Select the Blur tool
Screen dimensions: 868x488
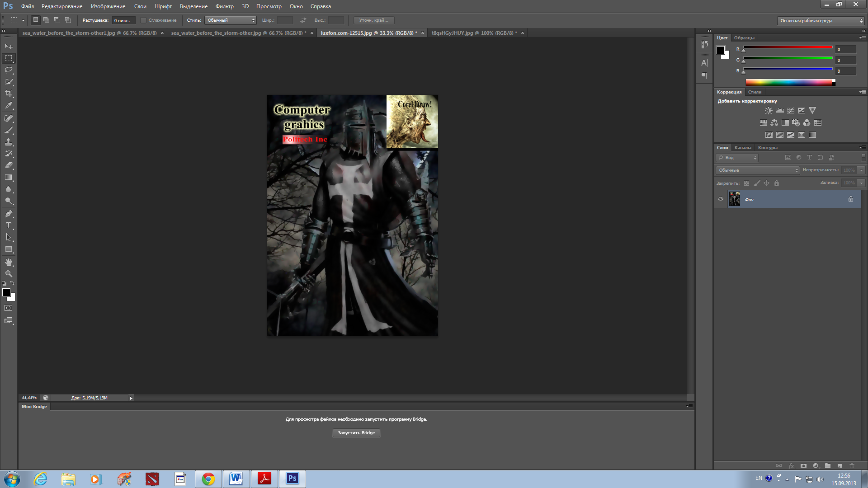pos(9,189)
